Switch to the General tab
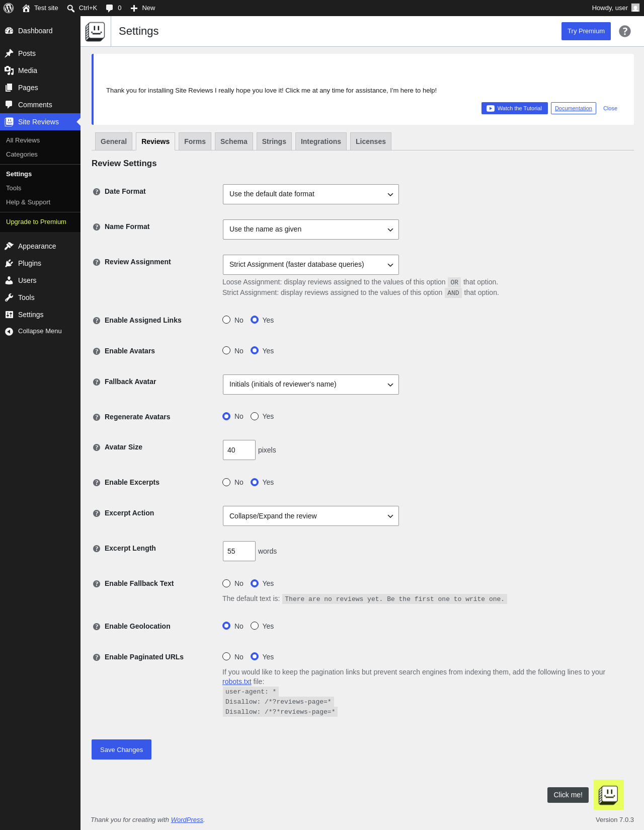 [114, 141]
